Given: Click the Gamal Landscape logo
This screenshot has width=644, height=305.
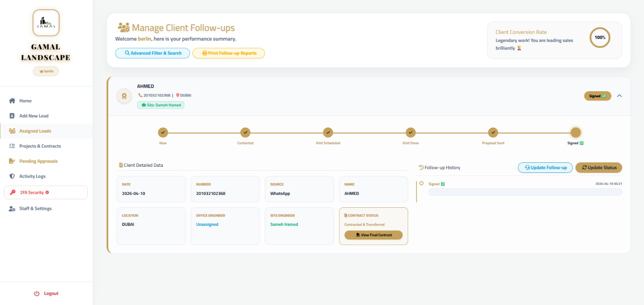Looking at the screenshot, I should click(x=45, y=23).
